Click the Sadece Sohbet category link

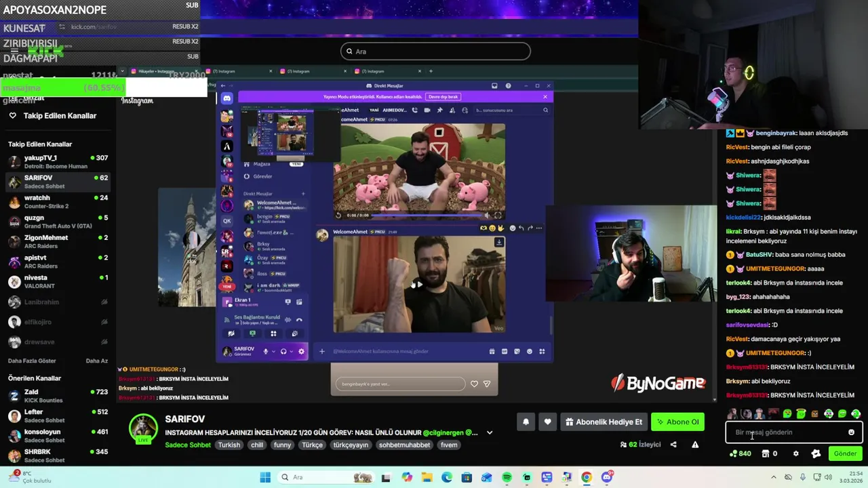click(188, 445)
